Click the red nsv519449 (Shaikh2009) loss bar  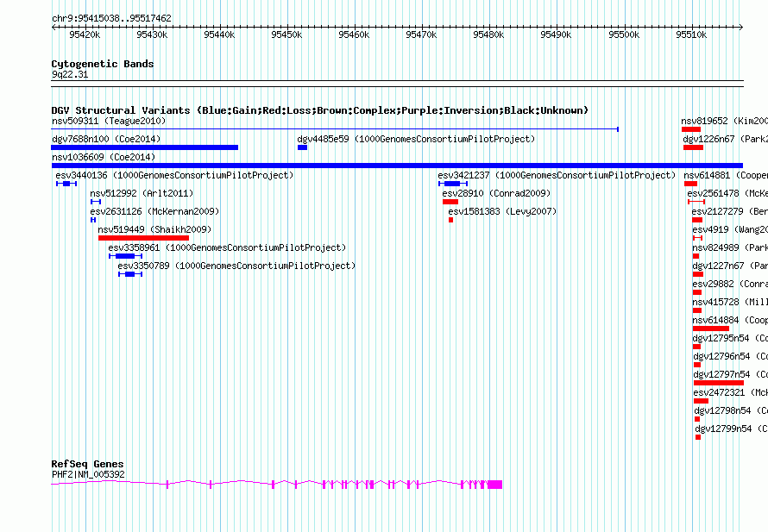click(143, 238)
